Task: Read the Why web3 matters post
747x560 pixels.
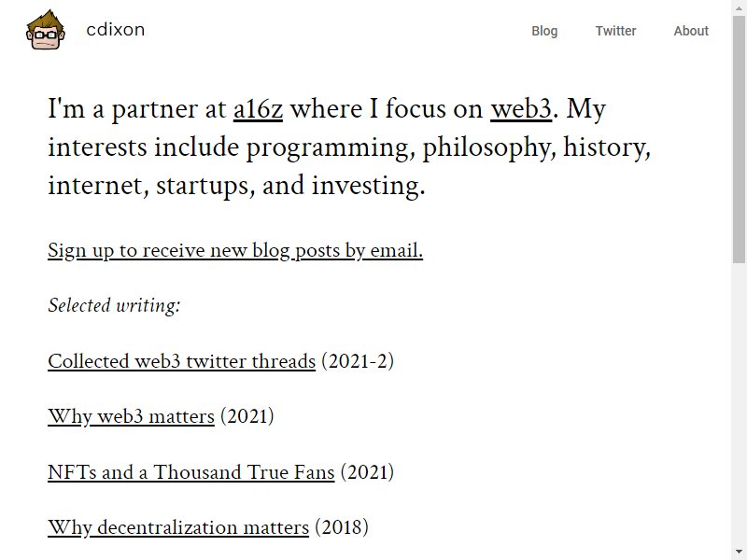Action: (131, 416)
